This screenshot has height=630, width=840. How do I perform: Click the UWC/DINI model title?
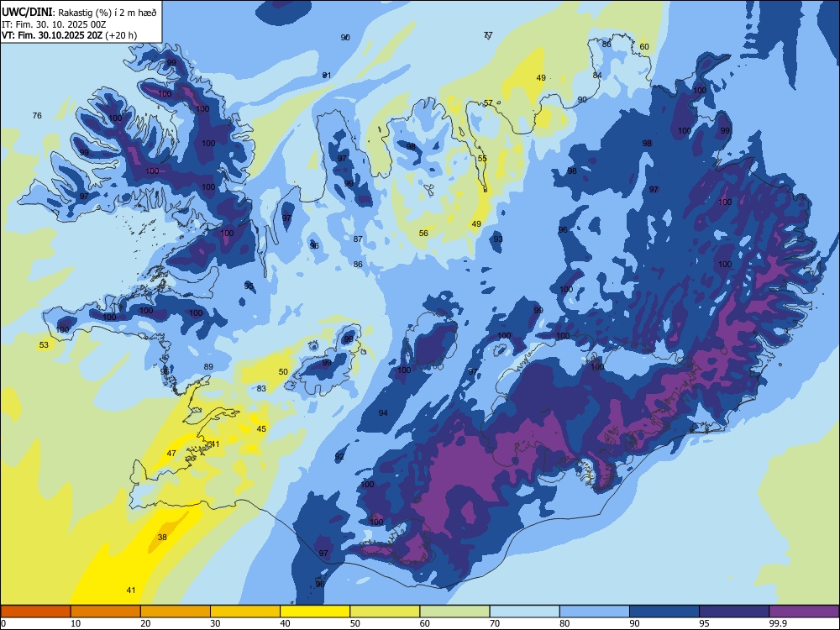pos(27,12)
